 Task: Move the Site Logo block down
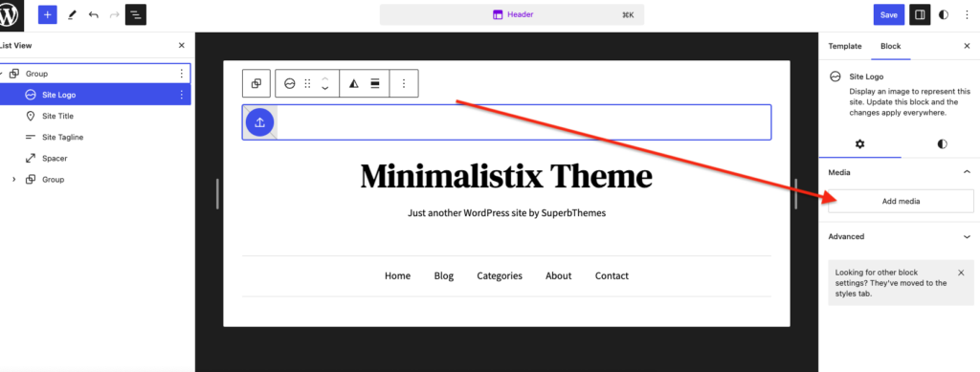325,89
